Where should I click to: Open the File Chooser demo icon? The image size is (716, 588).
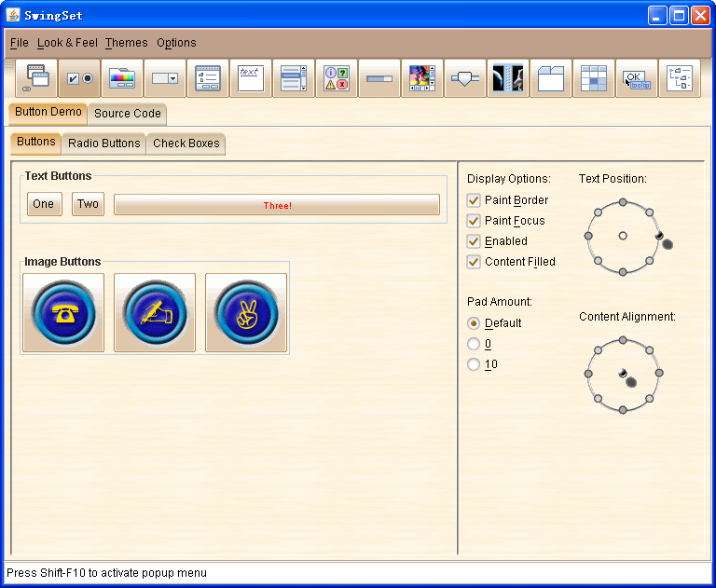208,78
